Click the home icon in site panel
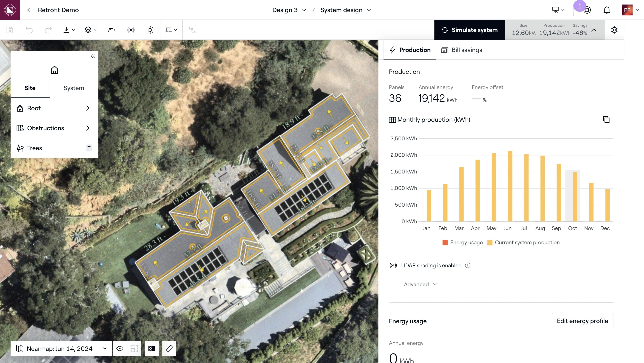The height and width of the screenshot is (363, 644). click(x=54, y=70)
